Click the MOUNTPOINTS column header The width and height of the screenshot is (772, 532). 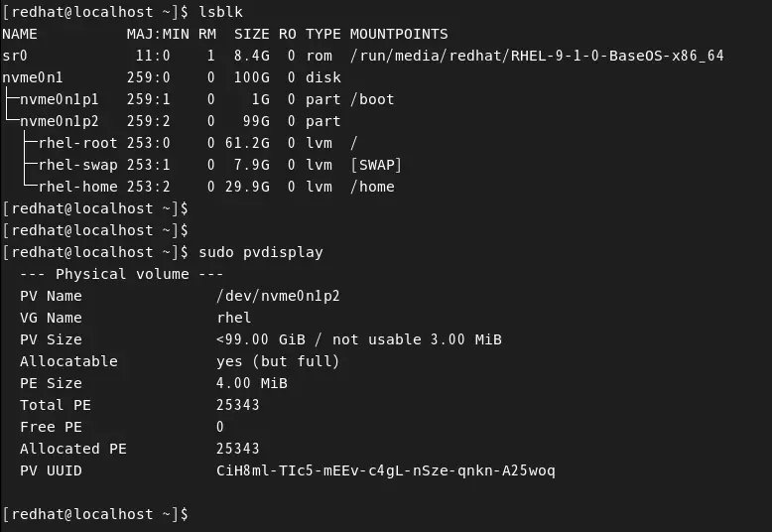[x=398, y=34]
